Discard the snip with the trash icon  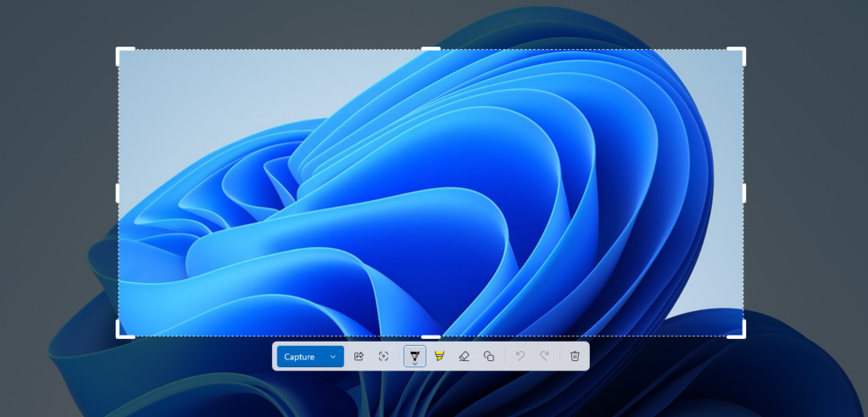coord(575,357)
